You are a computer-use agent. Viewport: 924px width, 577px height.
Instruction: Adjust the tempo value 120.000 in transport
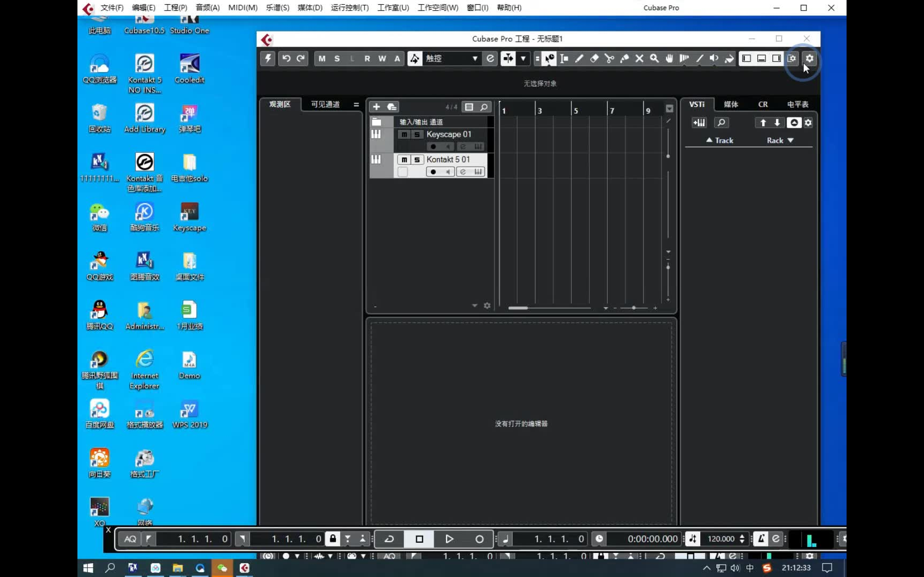point(723,539)
